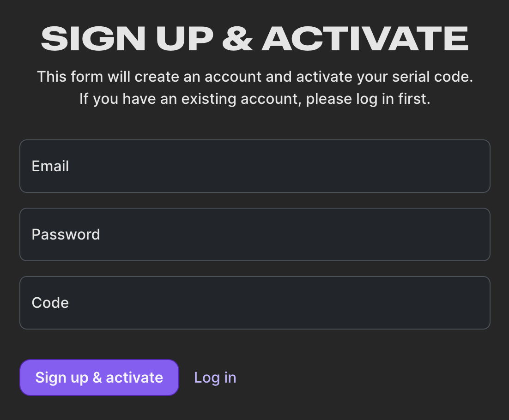Viewport: 509px width, 420px height.
Task: Click the 'Log in' text beside the button
Action: pos(215,378)
